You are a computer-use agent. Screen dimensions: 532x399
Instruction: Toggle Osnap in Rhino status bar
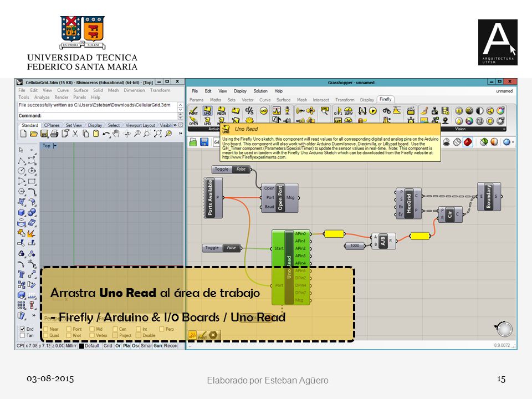pos(135,346)
